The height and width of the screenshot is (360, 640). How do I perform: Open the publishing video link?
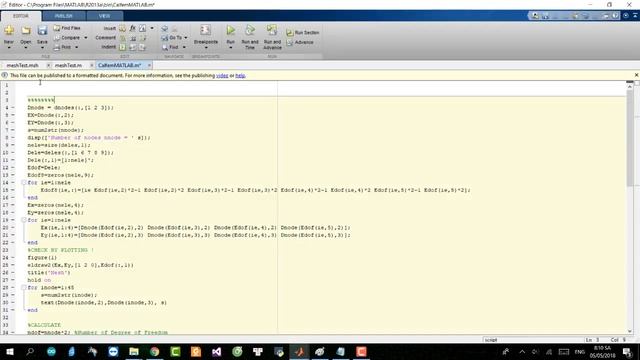(x=222, y=76)
